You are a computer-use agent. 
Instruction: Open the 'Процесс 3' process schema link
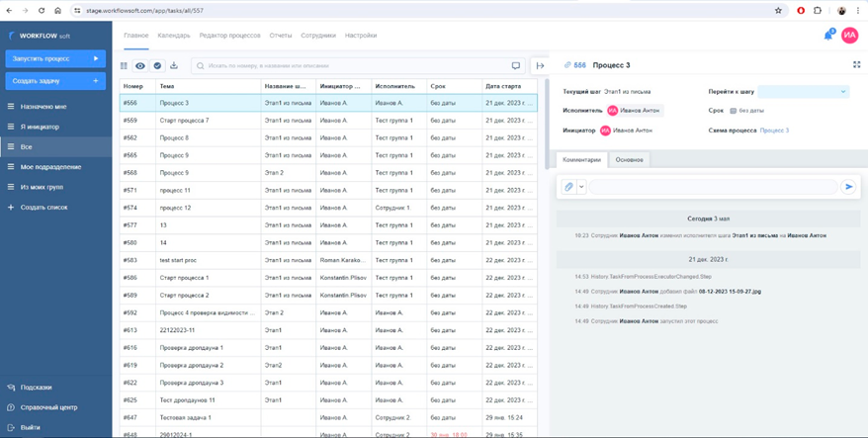(x=774, y=131)
